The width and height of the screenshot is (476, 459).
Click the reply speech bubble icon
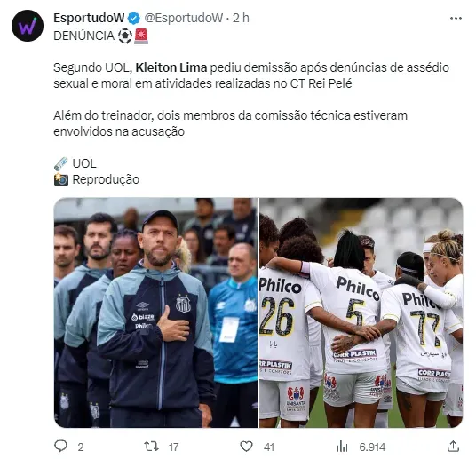pyautogui.click(x=60, y=447)
